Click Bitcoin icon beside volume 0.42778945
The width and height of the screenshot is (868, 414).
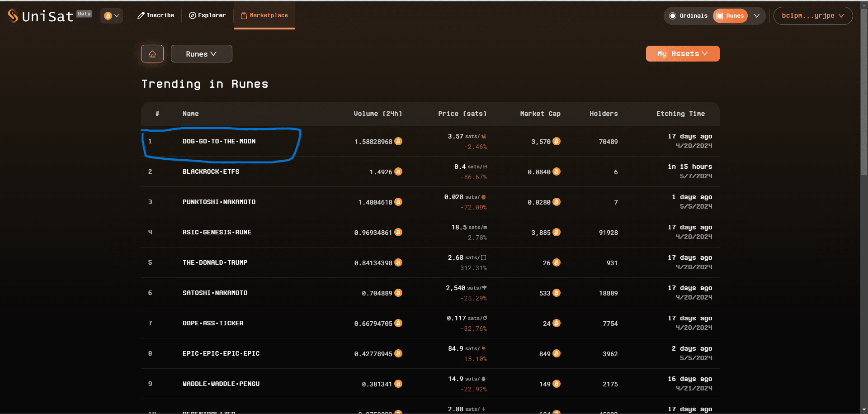click(x=398, y=353)
